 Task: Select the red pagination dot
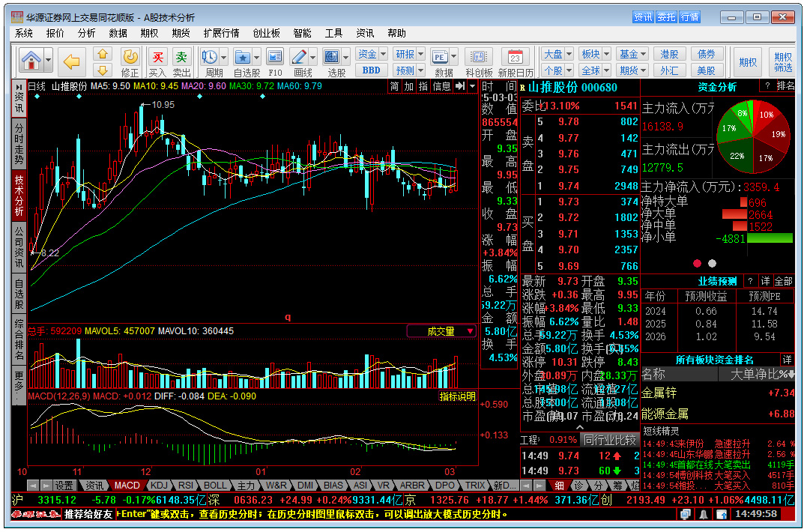(697, 264)
